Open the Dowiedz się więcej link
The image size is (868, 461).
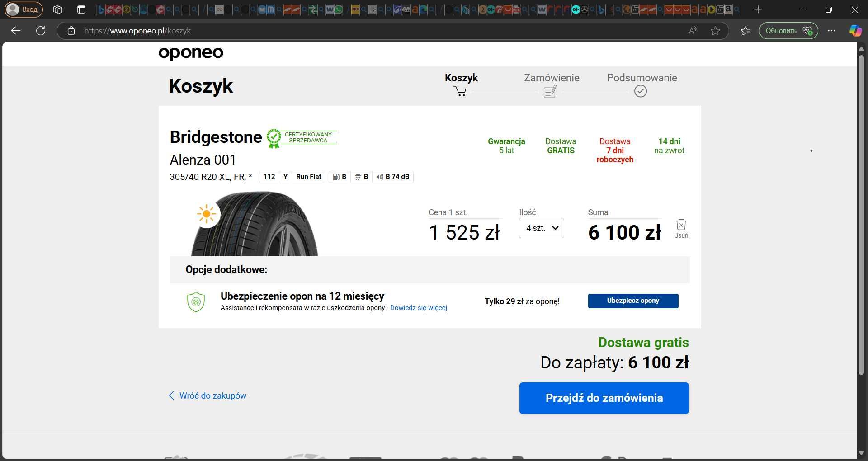(x=419, y=308)
